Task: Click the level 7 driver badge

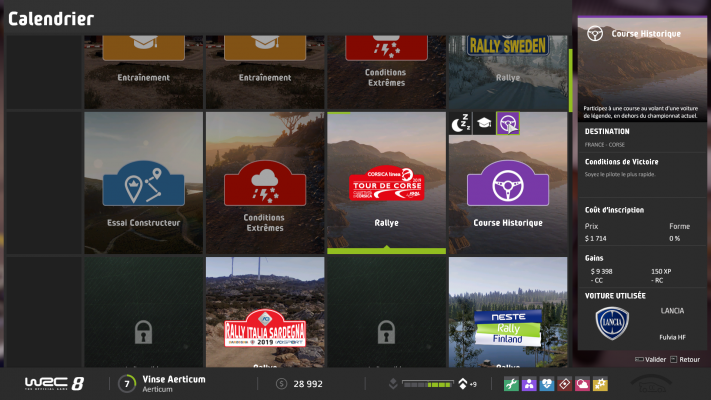Action: (x=127, y=384)
